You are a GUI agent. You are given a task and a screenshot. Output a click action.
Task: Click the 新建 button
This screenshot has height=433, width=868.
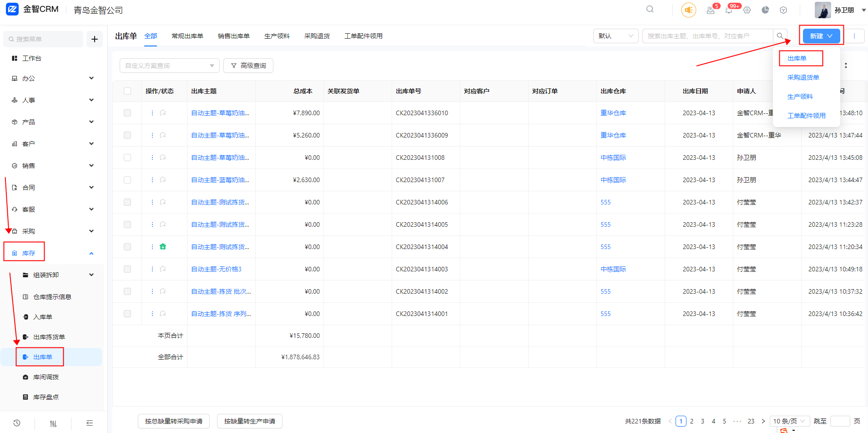click(821, 36)
